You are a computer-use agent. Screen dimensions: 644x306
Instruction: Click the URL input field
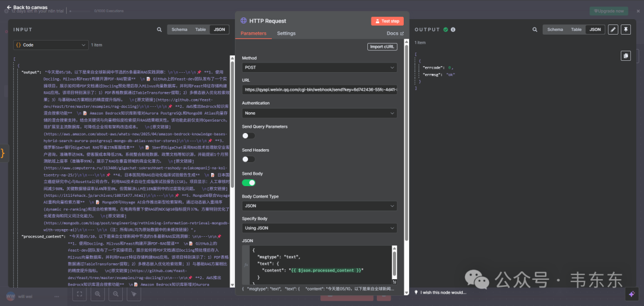[x=320, y=89]
